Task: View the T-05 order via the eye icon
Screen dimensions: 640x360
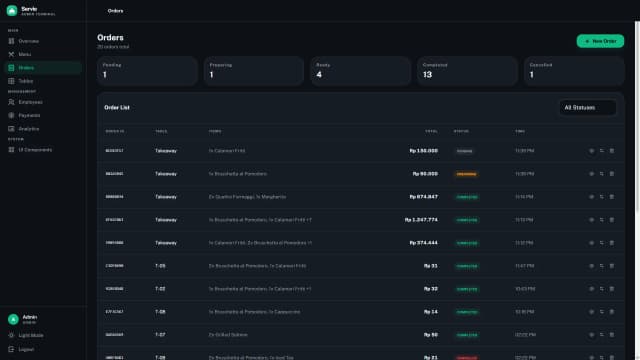Action: (x=591, y=266)
